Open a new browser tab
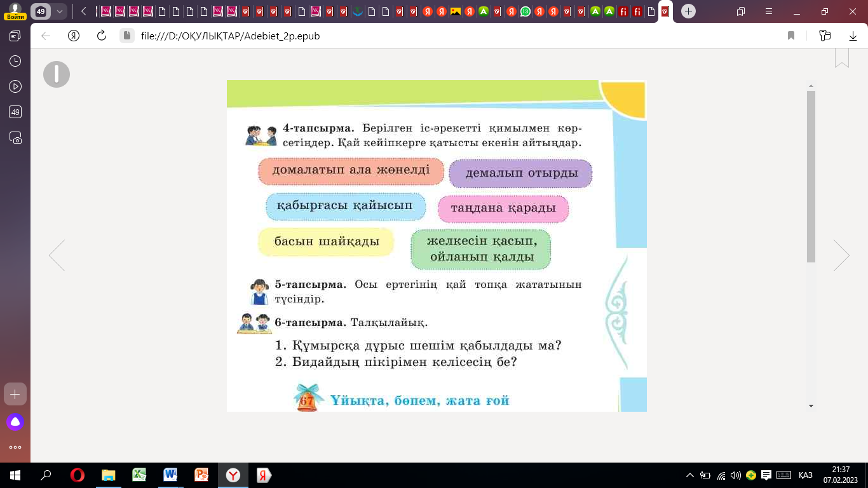868x488 pixels. click(x=688, y=11)
